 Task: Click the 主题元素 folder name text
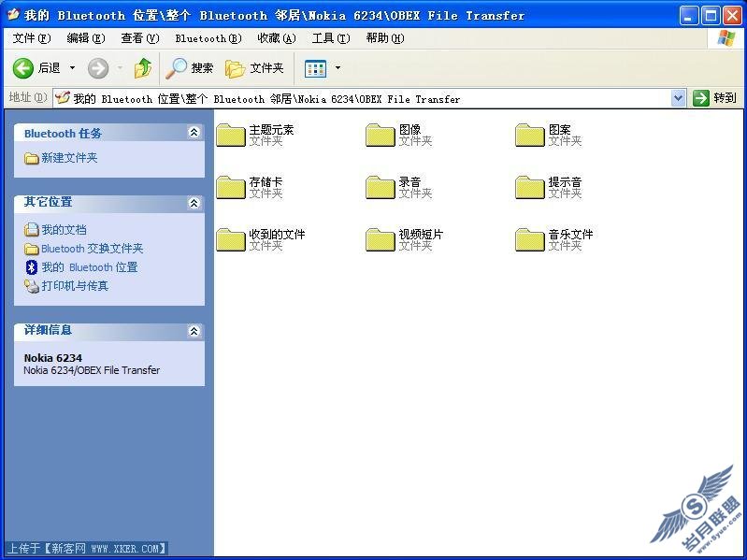[x=271, y=130]
